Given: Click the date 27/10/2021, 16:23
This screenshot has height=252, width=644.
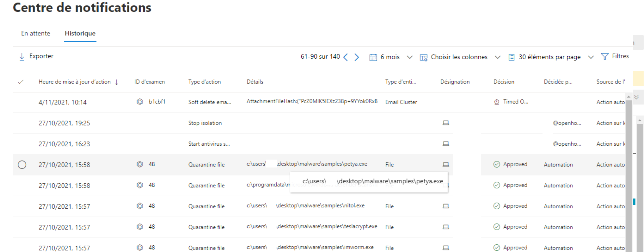Looking at the screenshot, I should click(64, 144).
